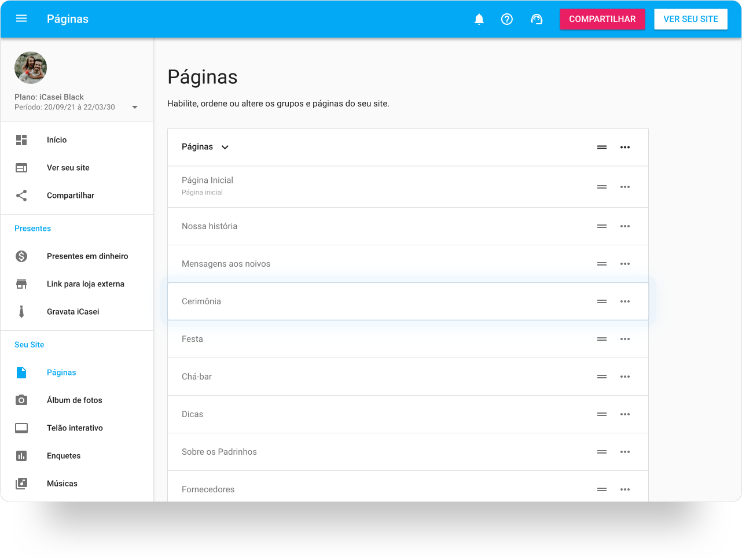742x560 pixels.
Task: Click the Início dashboard icon
Action: (x=21, y=140)
